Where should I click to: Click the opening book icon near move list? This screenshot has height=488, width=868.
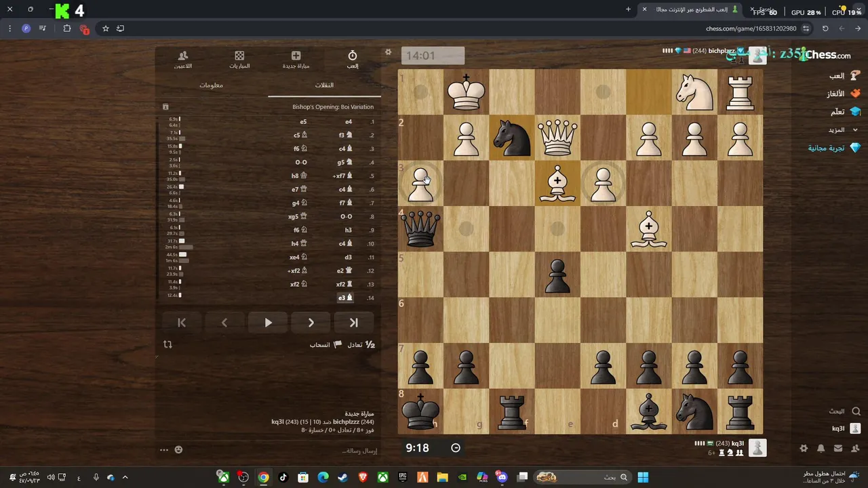pos(165,107)
